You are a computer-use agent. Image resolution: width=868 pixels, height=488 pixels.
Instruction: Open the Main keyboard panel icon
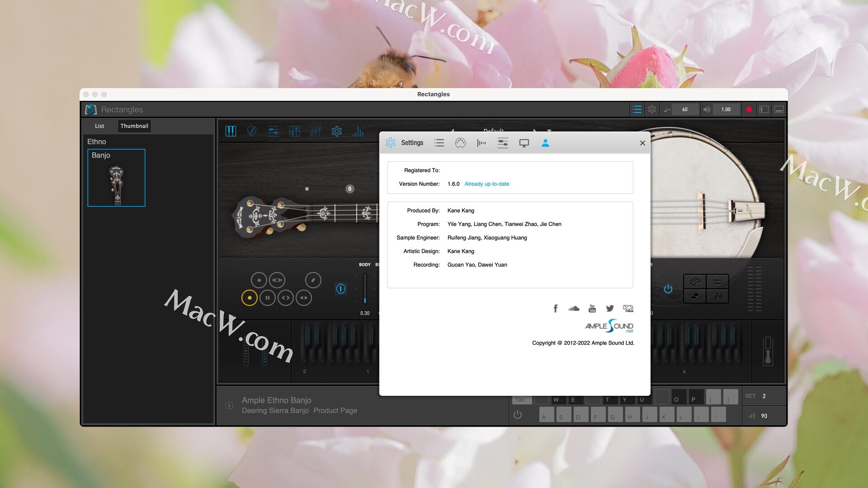click(x=231, y=131)
